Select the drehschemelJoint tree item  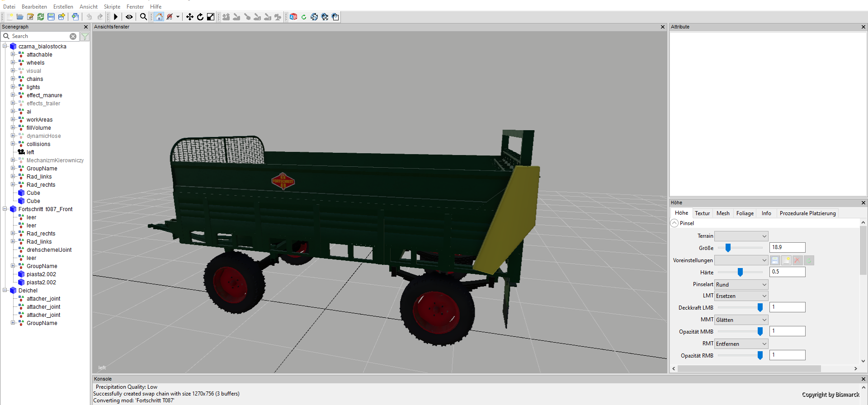(x=49, y=250)
